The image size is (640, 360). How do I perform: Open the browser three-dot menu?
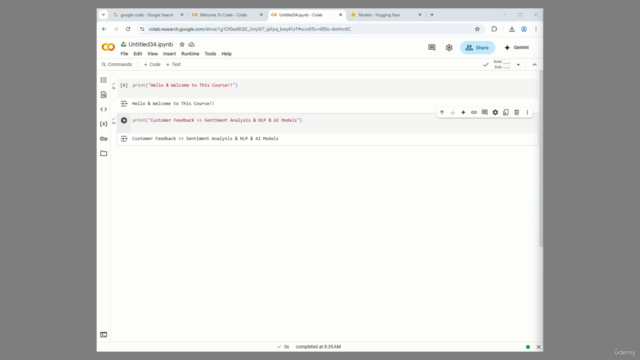[536, 29]
